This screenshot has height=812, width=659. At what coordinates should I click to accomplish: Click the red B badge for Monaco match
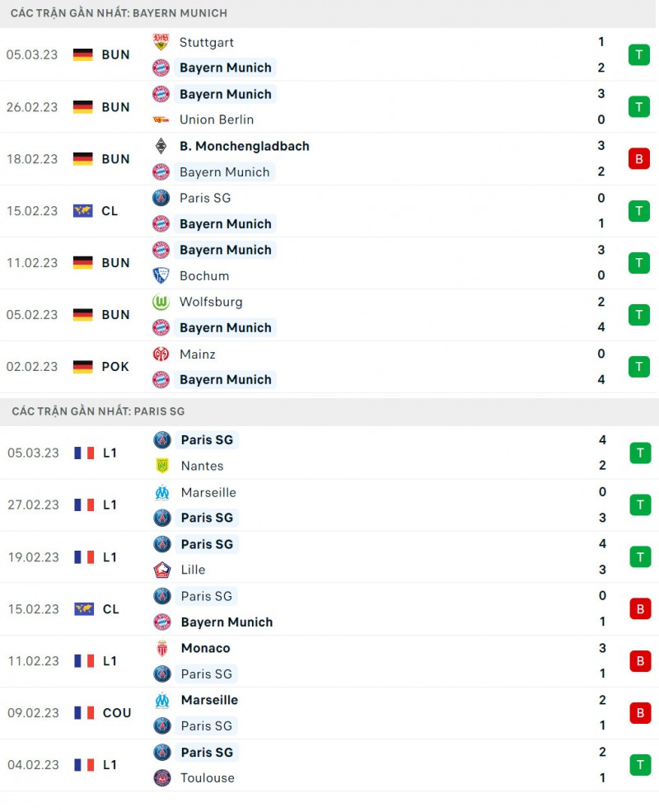pyautogui.click(x=640, y=661)
